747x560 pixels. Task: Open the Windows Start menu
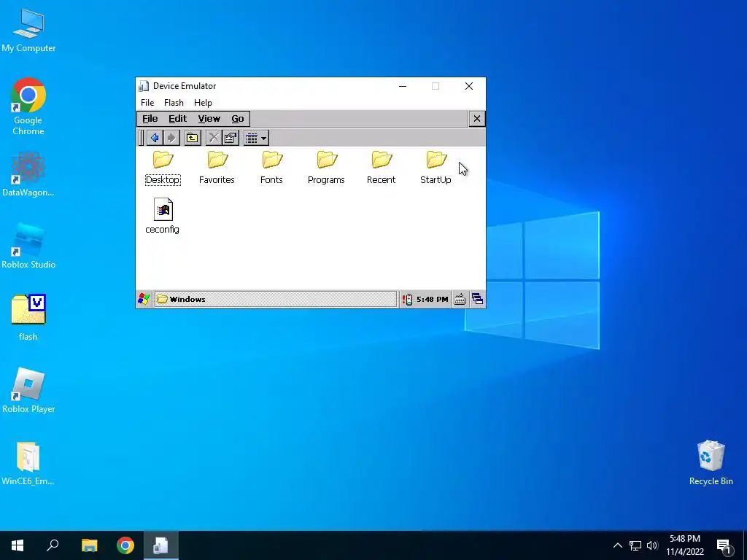coord(18,545)
